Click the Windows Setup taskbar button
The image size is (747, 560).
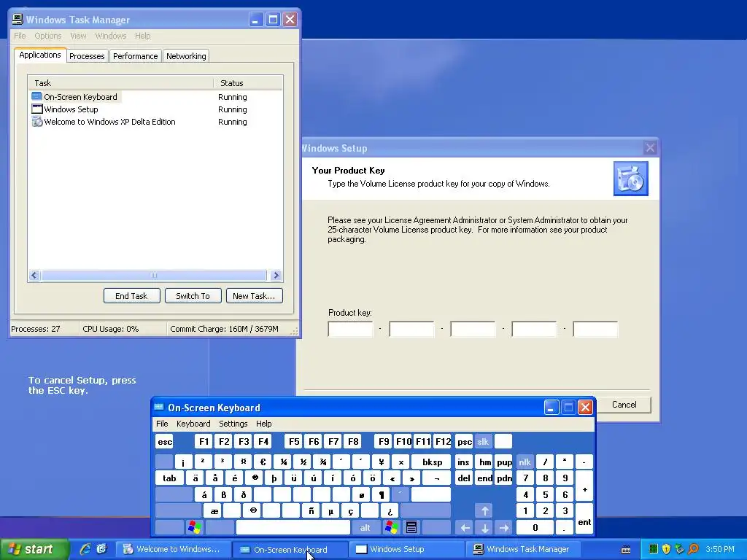click(406, 549)
